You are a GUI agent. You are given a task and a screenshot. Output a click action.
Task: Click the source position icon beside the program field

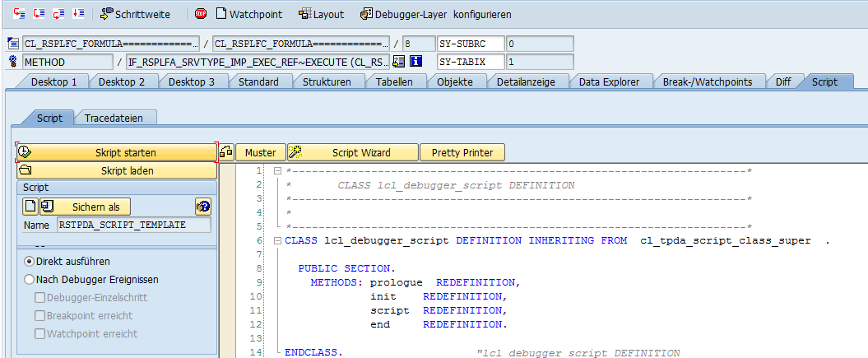click(14, 44)
